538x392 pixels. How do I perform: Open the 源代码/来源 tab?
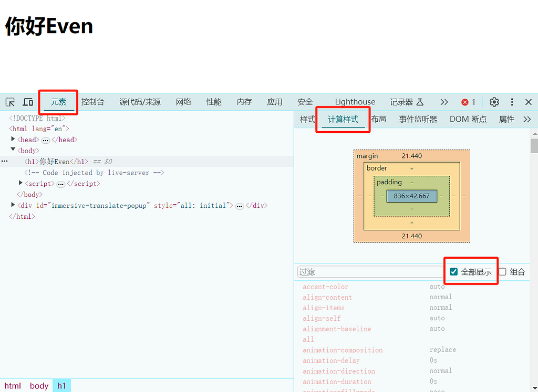pos(140,102)
